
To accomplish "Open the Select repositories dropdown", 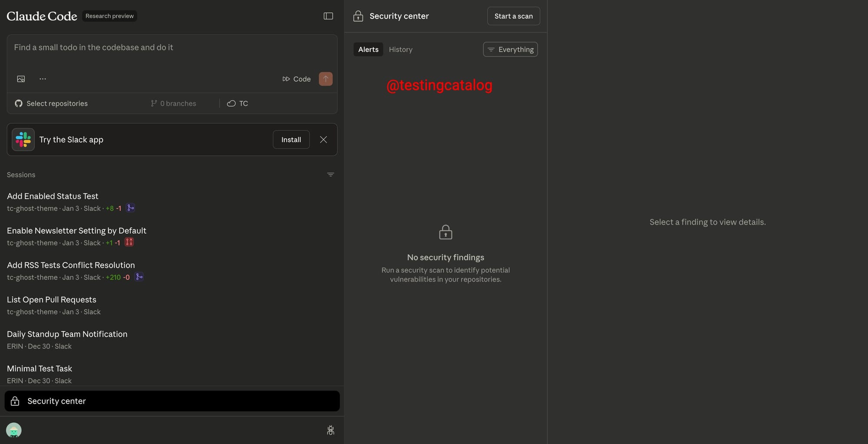I will [52, 103].
